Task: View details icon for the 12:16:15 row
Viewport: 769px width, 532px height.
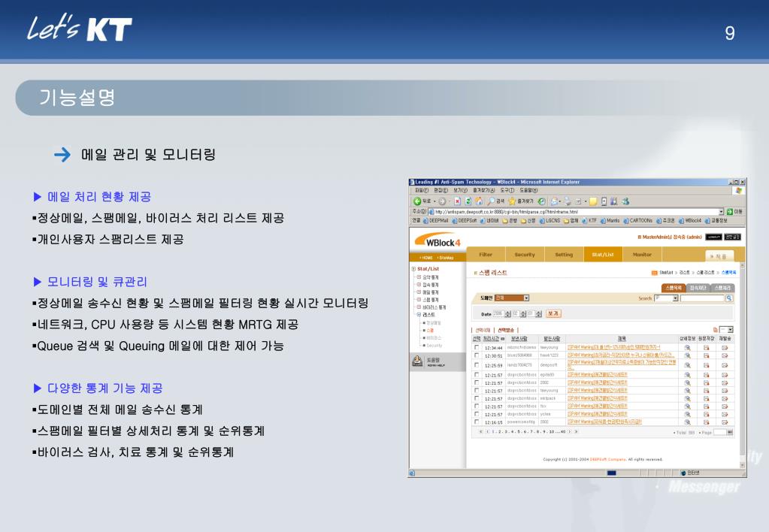Action: point(688,422)
